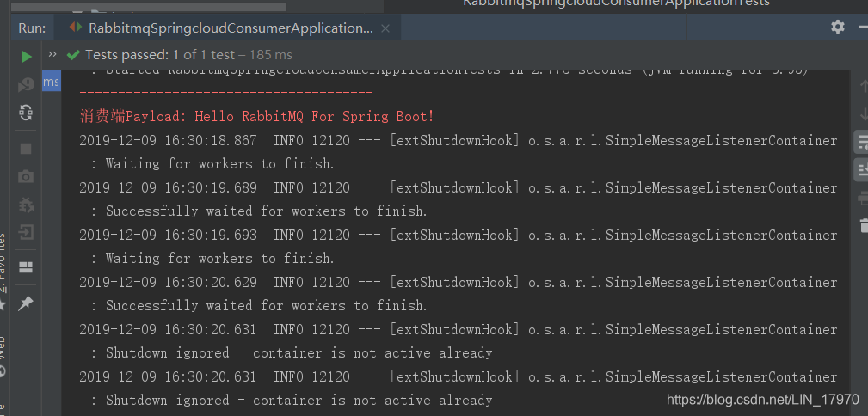
Task: Click the Print console icon
Action: coord(863,198)
